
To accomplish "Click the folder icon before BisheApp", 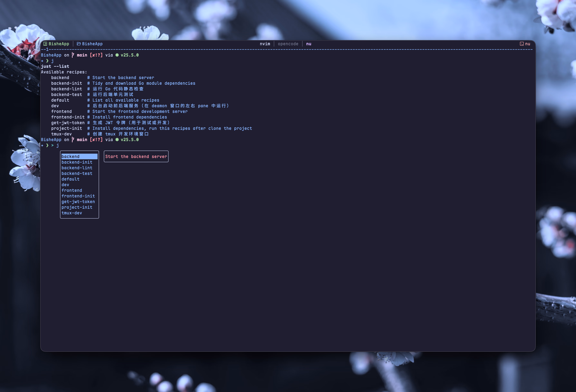I will point(79,44).
